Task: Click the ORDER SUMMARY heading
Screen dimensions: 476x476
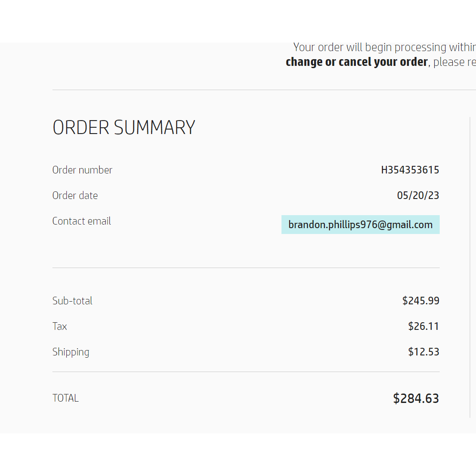Action: click(x=124, y=127)
